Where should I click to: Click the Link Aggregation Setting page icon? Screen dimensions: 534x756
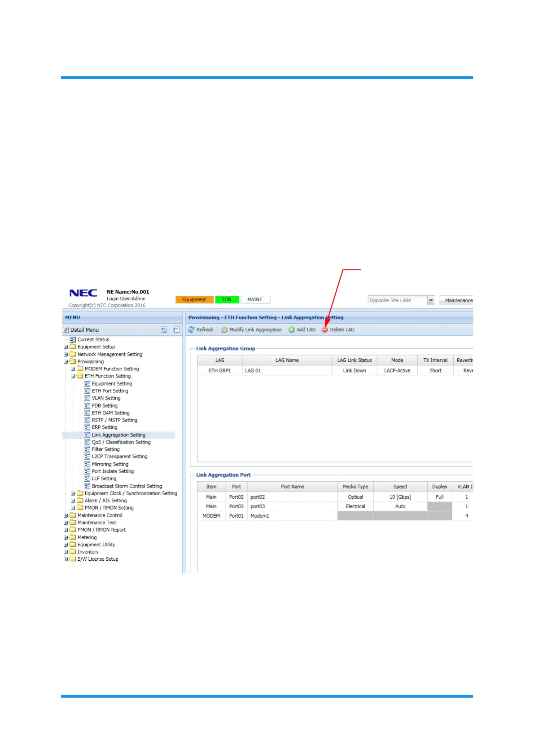point(87,435)
